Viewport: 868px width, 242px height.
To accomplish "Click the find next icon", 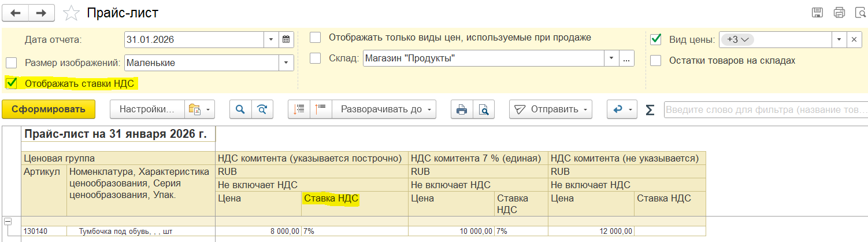I will coord(262,109).
